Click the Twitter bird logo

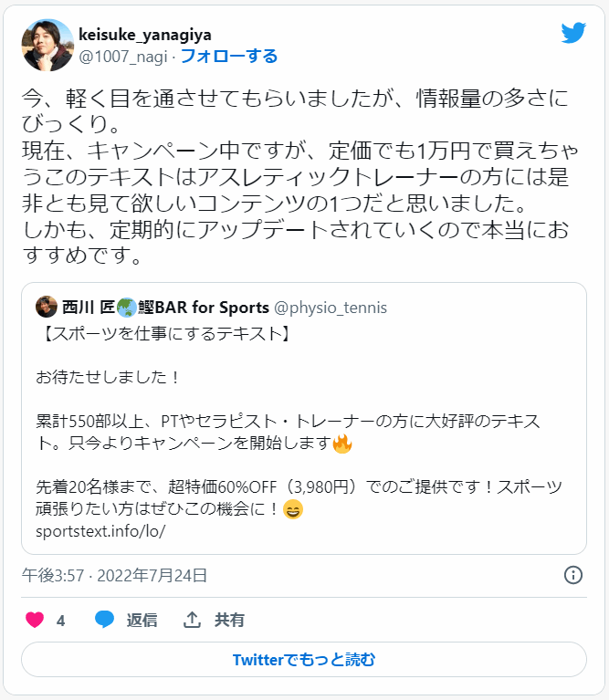[x=573, y=34]
